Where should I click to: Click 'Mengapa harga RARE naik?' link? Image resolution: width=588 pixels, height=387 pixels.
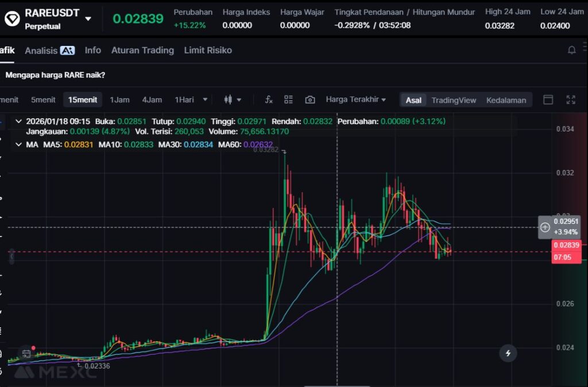(55, 75)
